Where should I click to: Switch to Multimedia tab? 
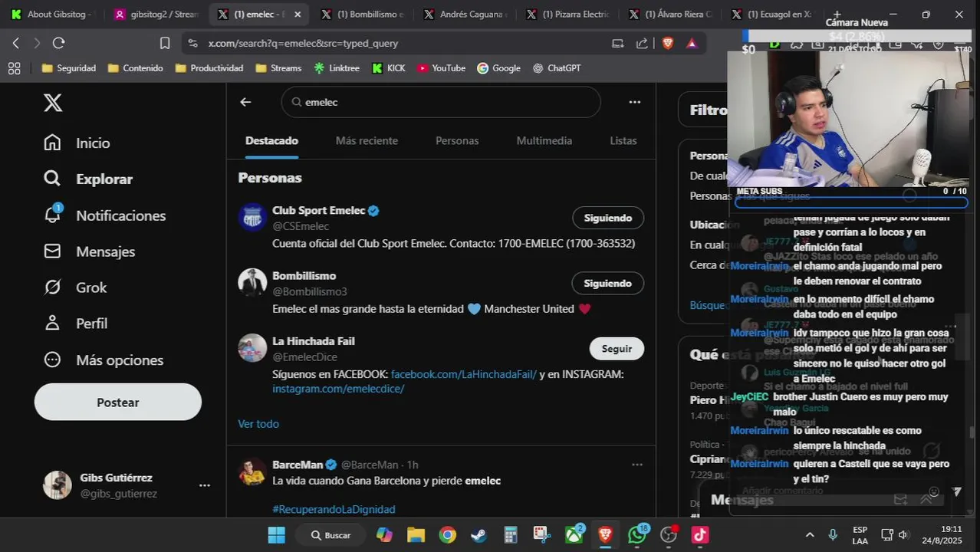[544, 141]
